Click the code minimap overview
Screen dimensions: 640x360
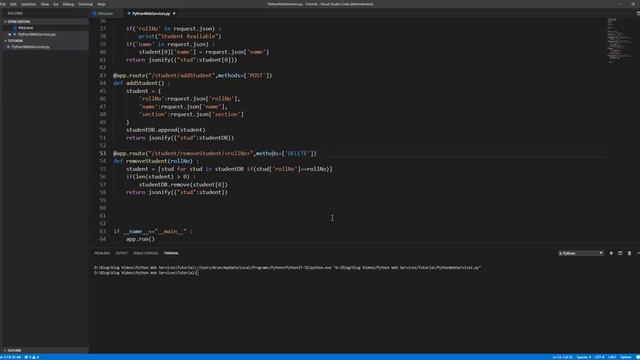619,40
